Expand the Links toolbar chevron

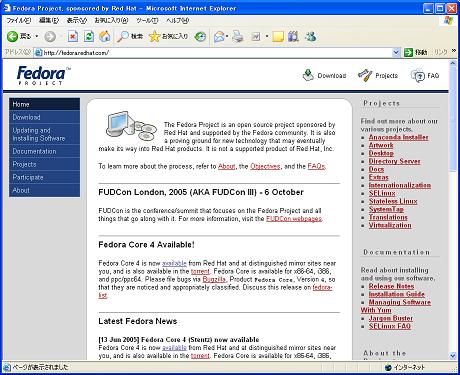point(454,51)
